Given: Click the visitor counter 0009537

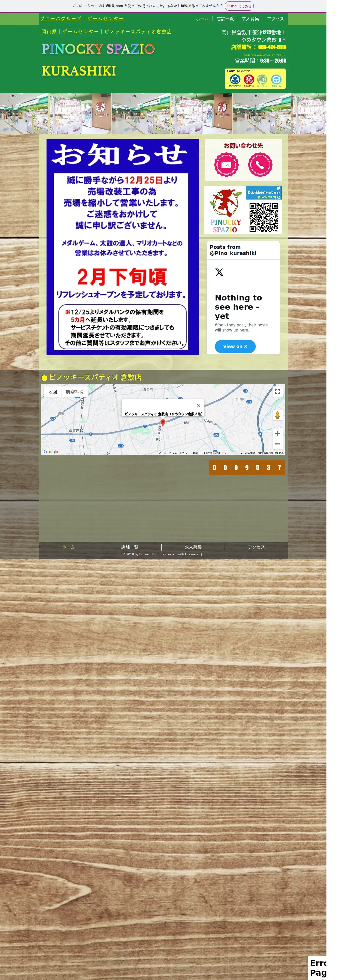Looking at the screenshot, I should coord(247,468).
